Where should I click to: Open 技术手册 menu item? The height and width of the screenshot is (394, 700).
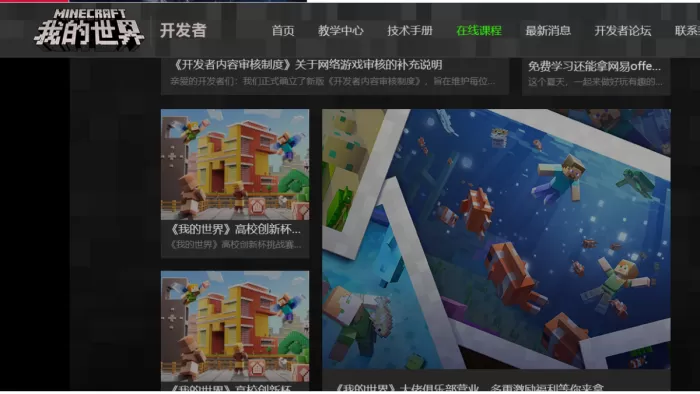(410, 31)
